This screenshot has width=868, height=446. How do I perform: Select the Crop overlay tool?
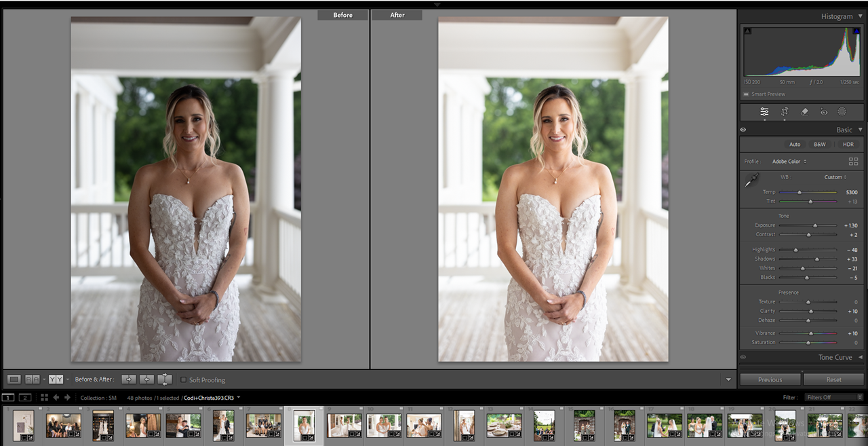[785, 112]
